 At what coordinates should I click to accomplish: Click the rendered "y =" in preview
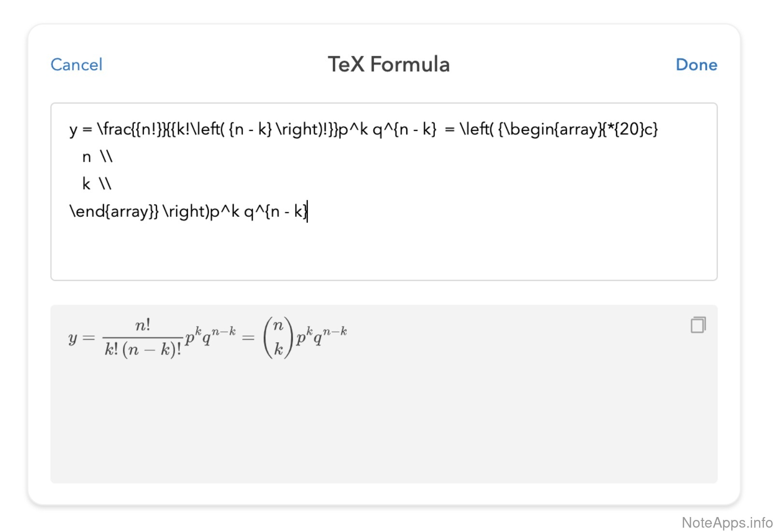(81, 337)
